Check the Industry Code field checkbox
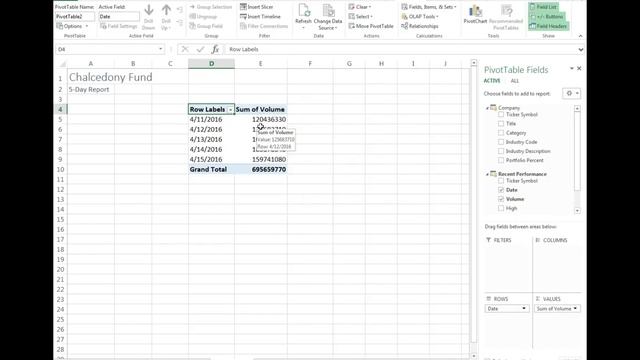Screen dimensions: 640x360 pyautogui.click(x=501, y=142)
